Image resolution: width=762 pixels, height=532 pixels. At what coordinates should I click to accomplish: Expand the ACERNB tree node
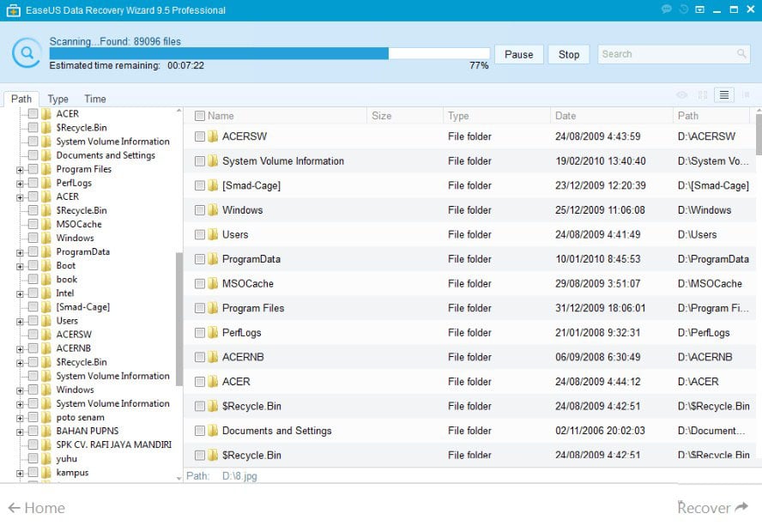coord(20,349)
